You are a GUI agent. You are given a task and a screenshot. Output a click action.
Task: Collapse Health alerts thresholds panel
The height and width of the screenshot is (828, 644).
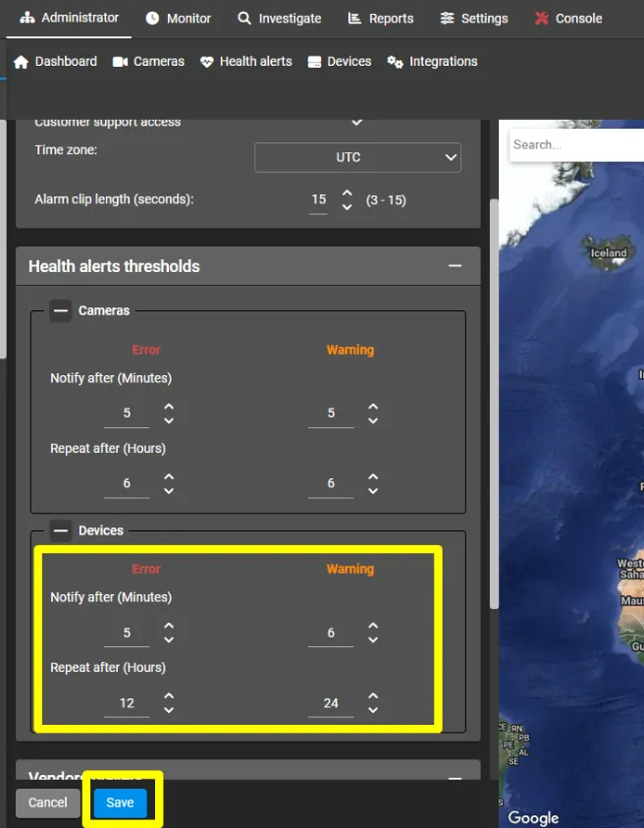pos(456,265)
